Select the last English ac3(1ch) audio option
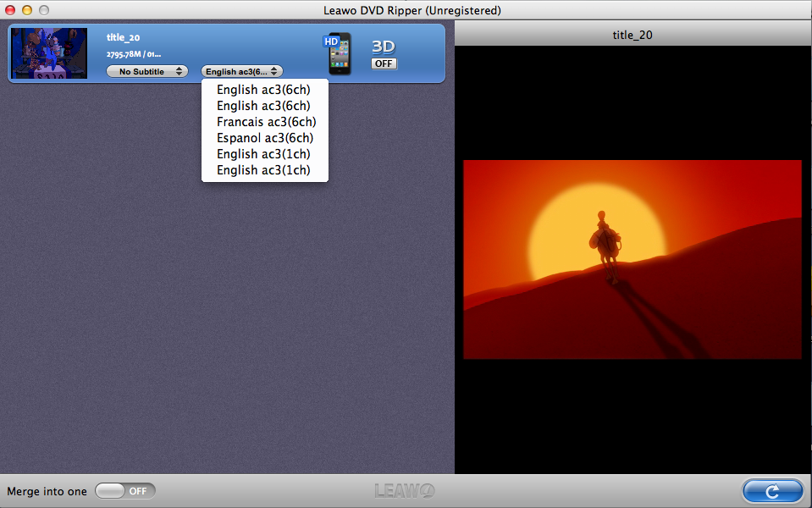The width and height of the screenshot is (812, 508). pos(263,170)
